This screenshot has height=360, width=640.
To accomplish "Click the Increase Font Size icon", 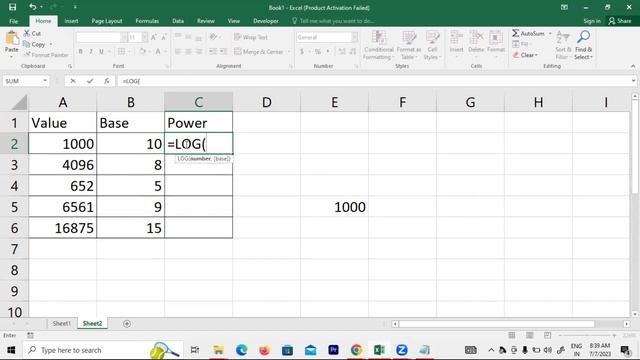I will pos(154,37).
